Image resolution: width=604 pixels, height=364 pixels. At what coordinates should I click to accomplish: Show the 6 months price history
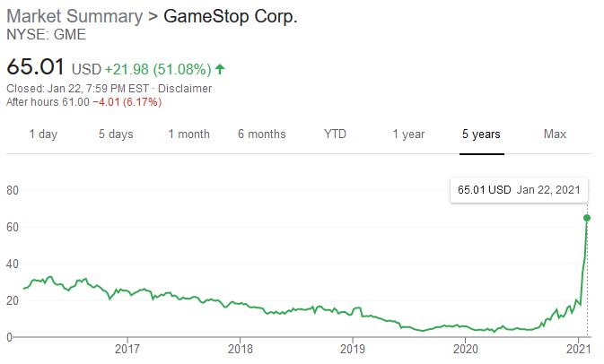[x=262, y=134]
